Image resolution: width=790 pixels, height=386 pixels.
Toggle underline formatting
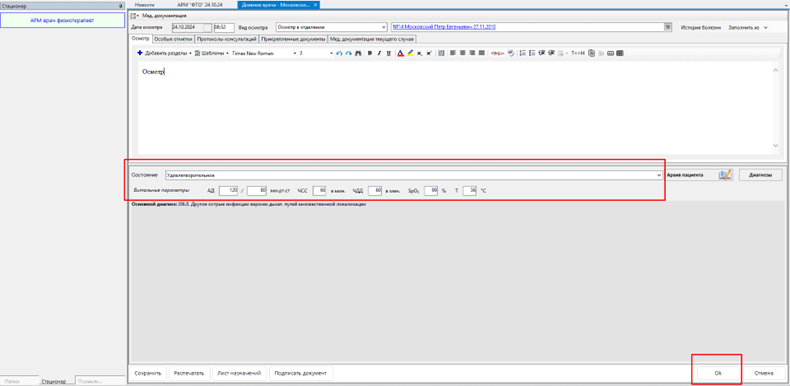point(388,53)
